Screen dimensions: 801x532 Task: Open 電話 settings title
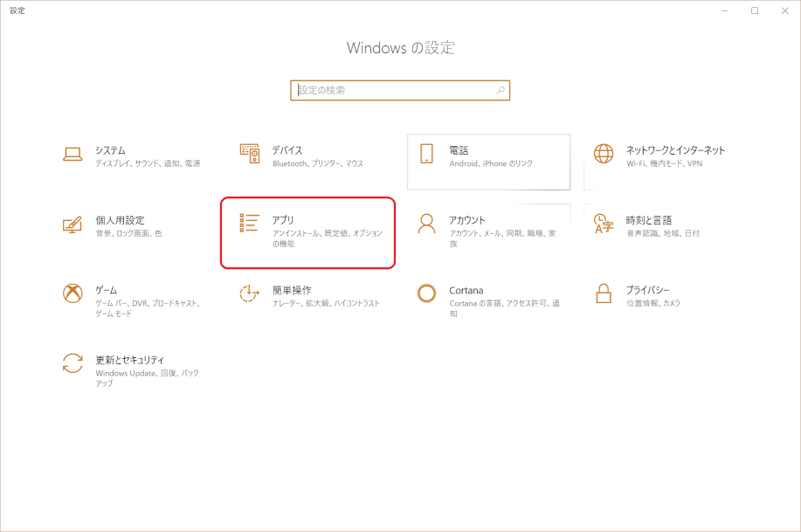[x=459, y=150]
